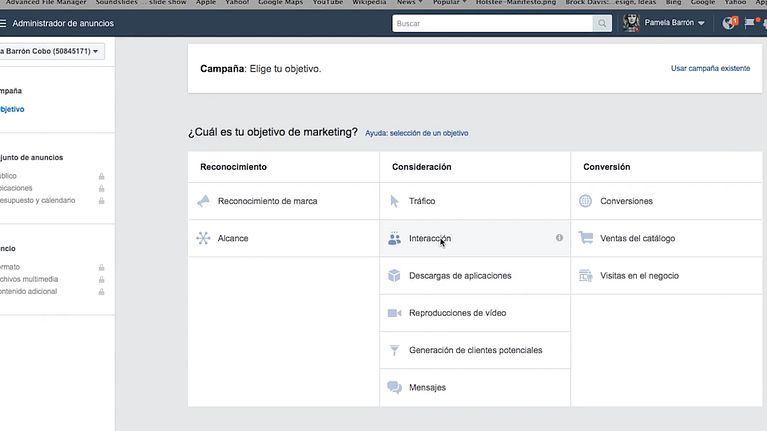Click the Conversiones globe icon
This screenshot has height=431, width=767.
(x=586, y=201)
